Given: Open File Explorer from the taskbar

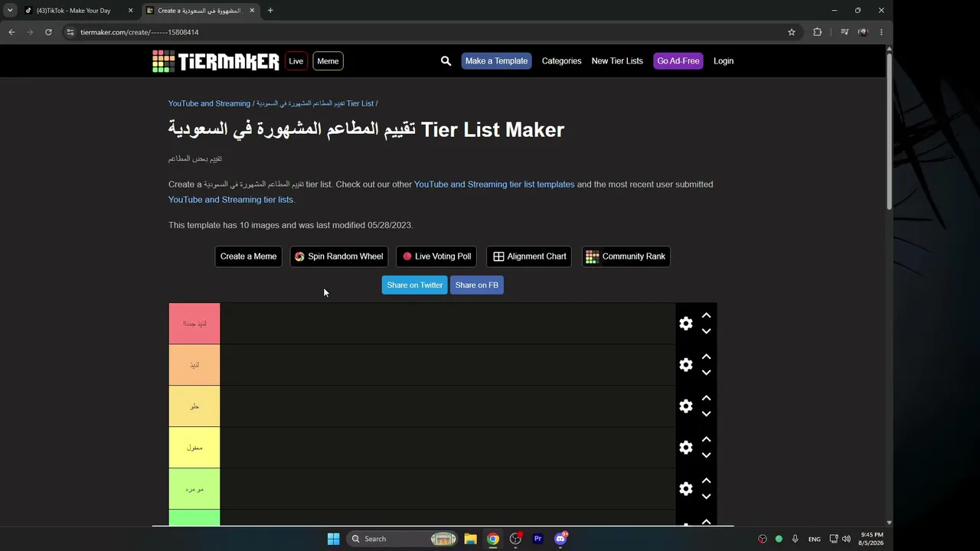Looking at the screenshot, I should [x=470, y=539].
